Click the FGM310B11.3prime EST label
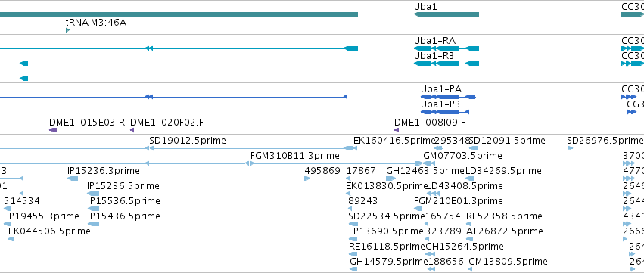This screenshot has height=273, width=644. click(x=295, y=156)
